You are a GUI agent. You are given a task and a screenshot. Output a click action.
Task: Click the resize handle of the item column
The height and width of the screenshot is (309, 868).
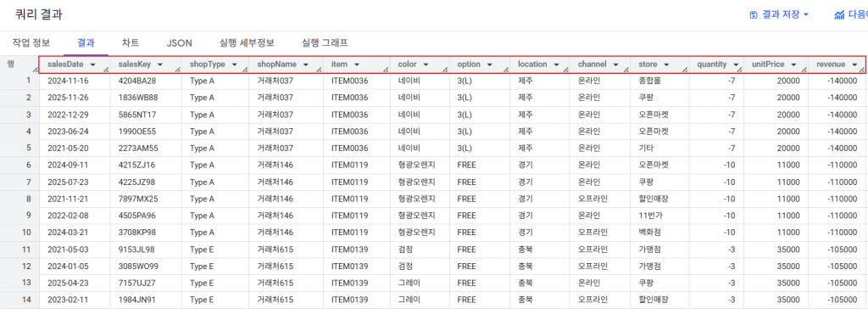(387, 70)
